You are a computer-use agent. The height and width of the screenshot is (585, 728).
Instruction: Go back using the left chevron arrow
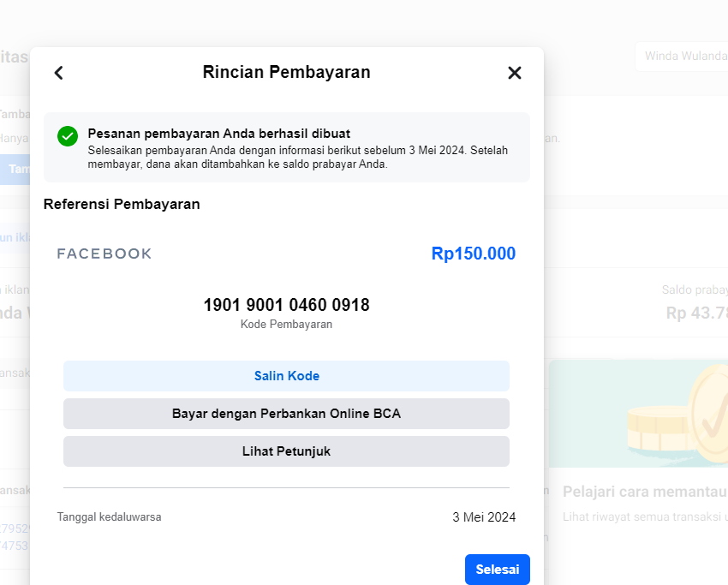point(58,73)
